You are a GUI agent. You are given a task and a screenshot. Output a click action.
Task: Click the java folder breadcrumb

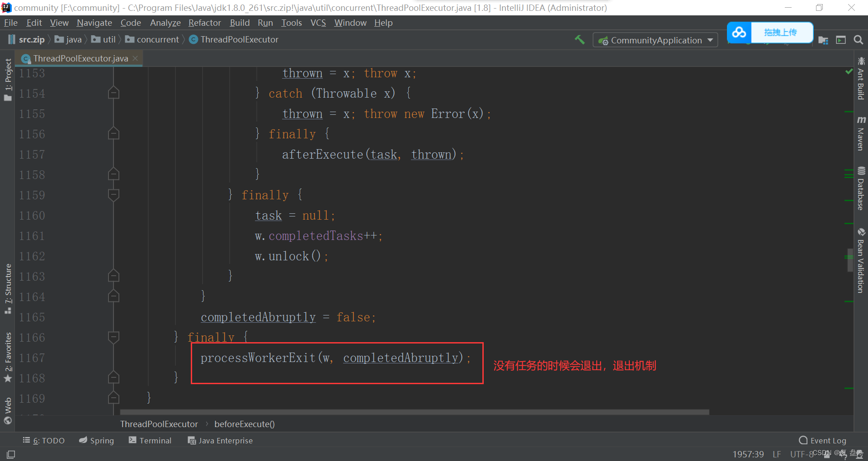[x=68, y=40]
